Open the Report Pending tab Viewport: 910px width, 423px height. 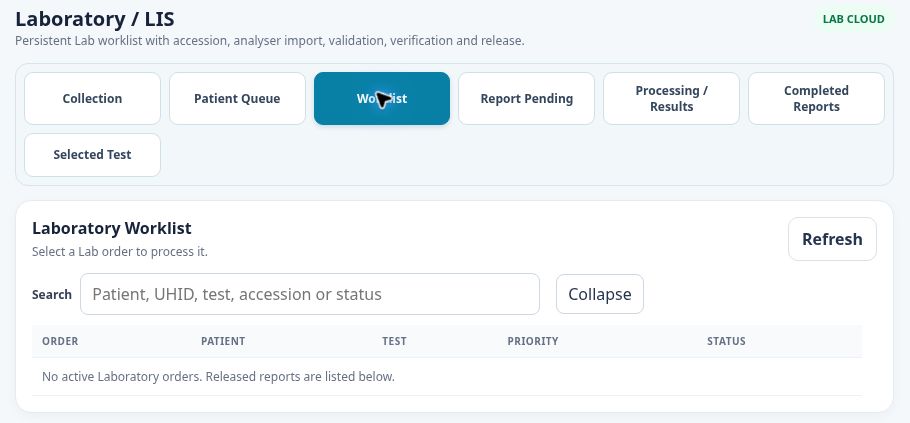526,98
